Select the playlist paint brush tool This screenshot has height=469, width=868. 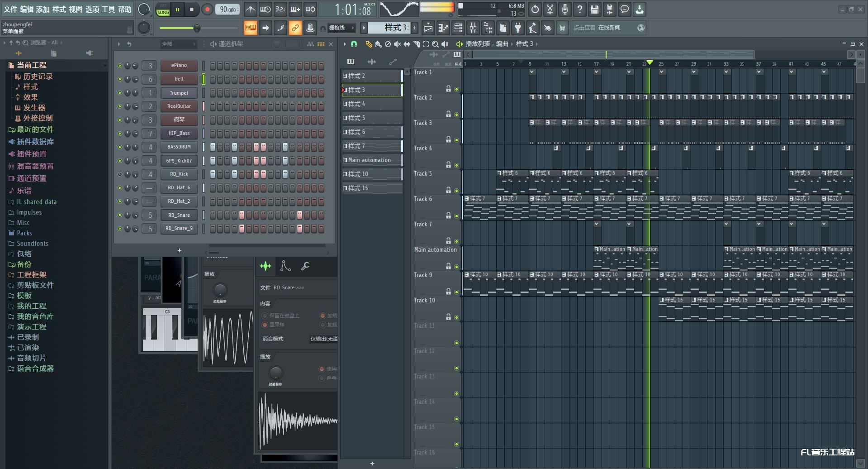[378, 44]
